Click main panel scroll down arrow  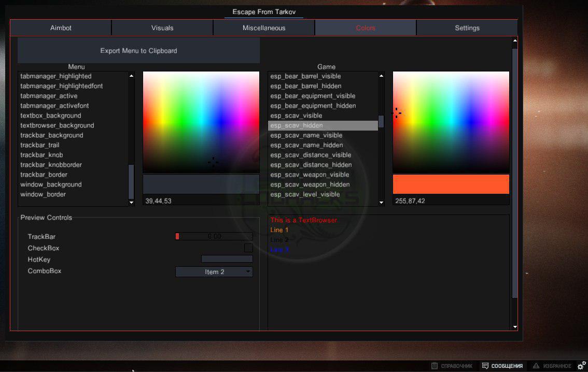515,327
